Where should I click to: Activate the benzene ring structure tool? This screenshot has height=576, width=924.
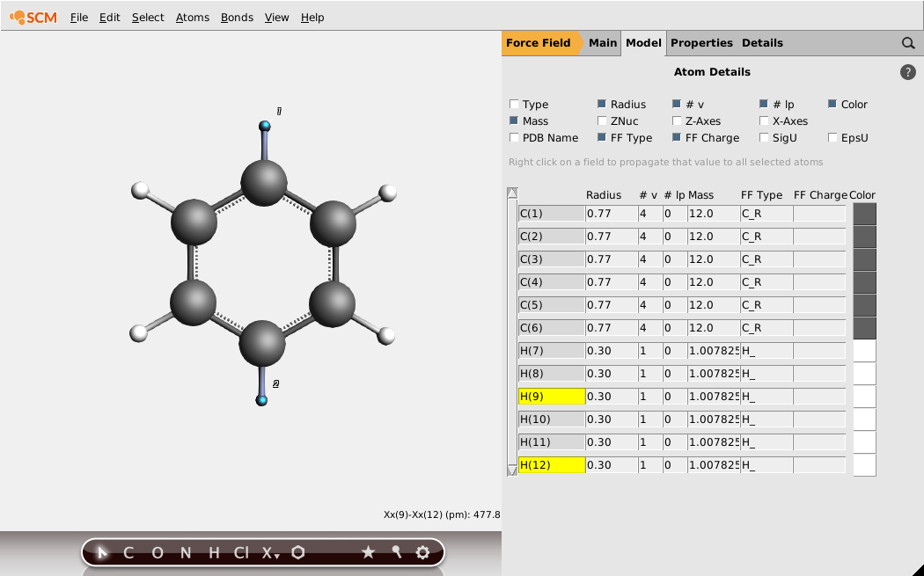[x=298, y=552]
